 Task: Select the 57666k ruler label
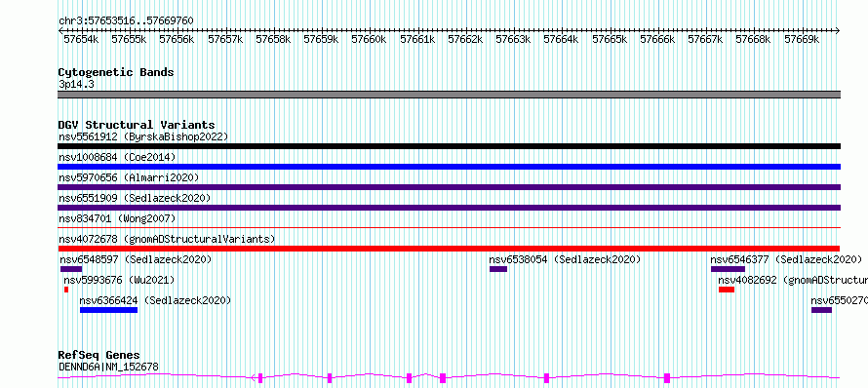657,39
